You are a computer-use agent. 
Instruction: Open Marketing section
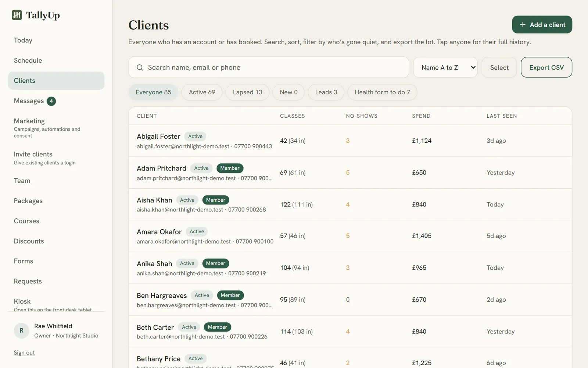pyautogui.click(x=56, y=128)
